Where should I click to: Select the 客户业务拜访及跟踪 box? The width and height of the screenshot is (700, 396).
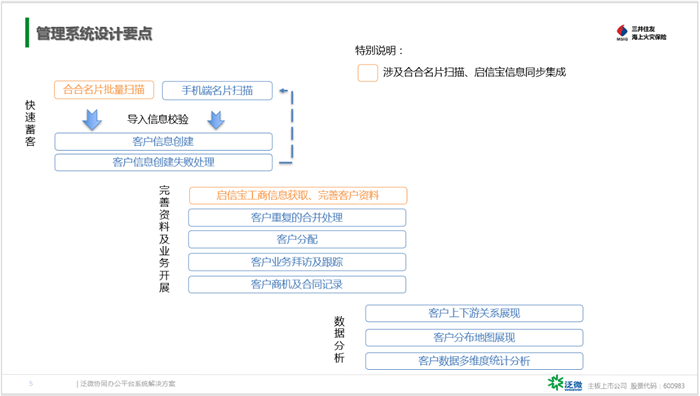297,262
